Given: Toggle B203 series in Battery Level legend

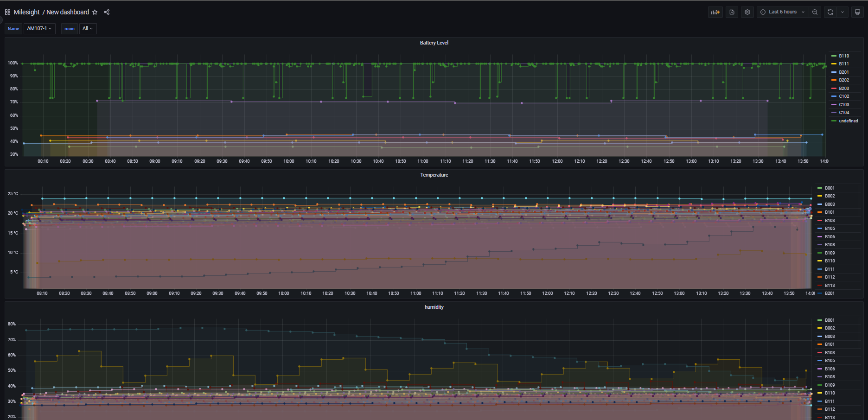Looking at the screenshot, I should [x=844, y=89].
